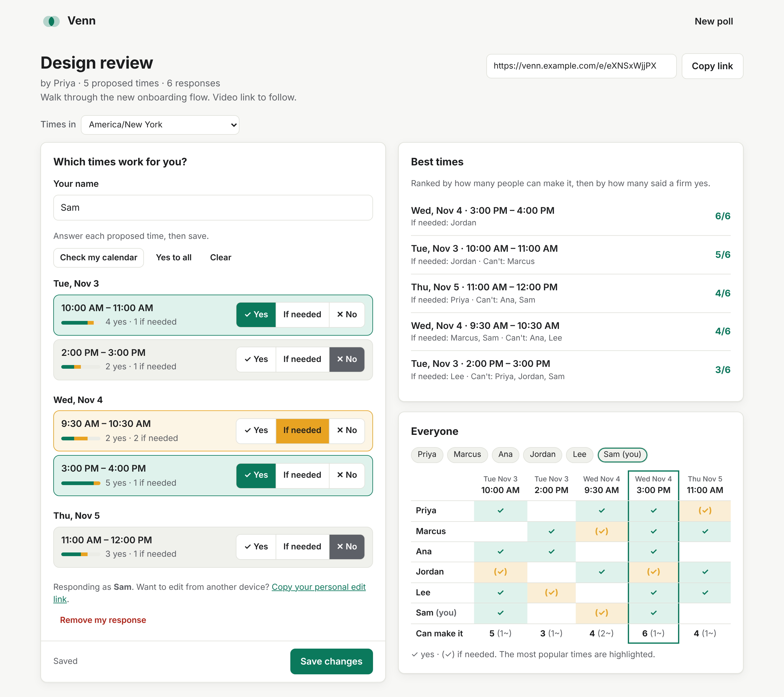Click the Tue 10:00 AM progress bar
This screenshot has width=784, height=697.
click(x=81, y=322)
